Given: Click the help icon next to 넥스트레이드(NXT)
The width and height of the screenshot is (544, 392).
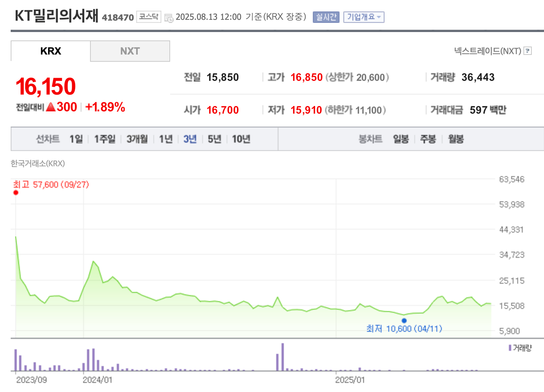Looking at the screenshot, I should click(528, 51).
